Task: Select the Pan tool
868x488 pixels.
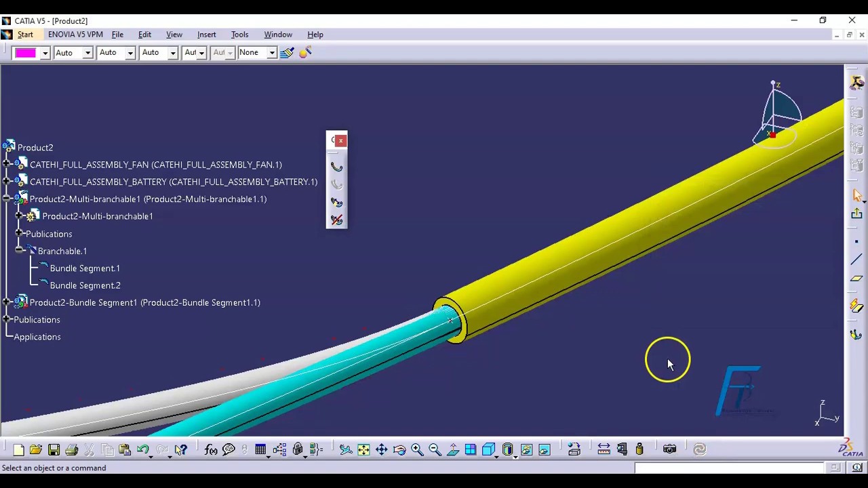Action: tap(382, 449)
